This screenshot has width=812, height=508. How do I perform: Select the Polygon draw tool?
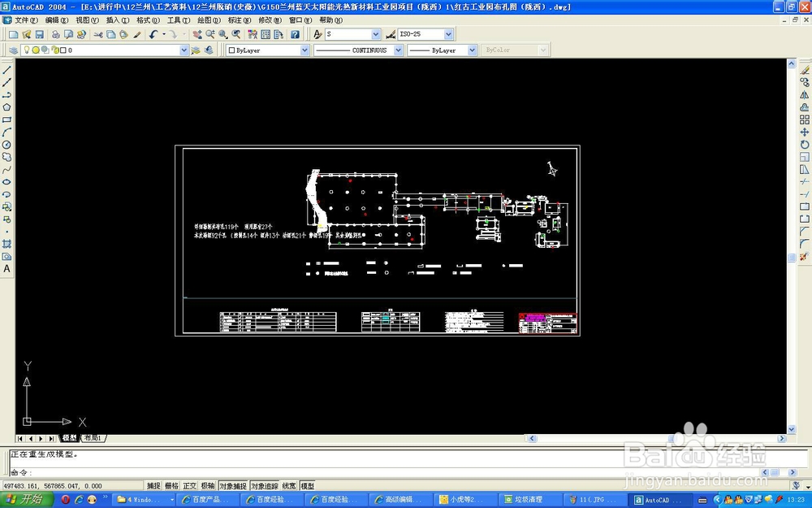(6, 107)
